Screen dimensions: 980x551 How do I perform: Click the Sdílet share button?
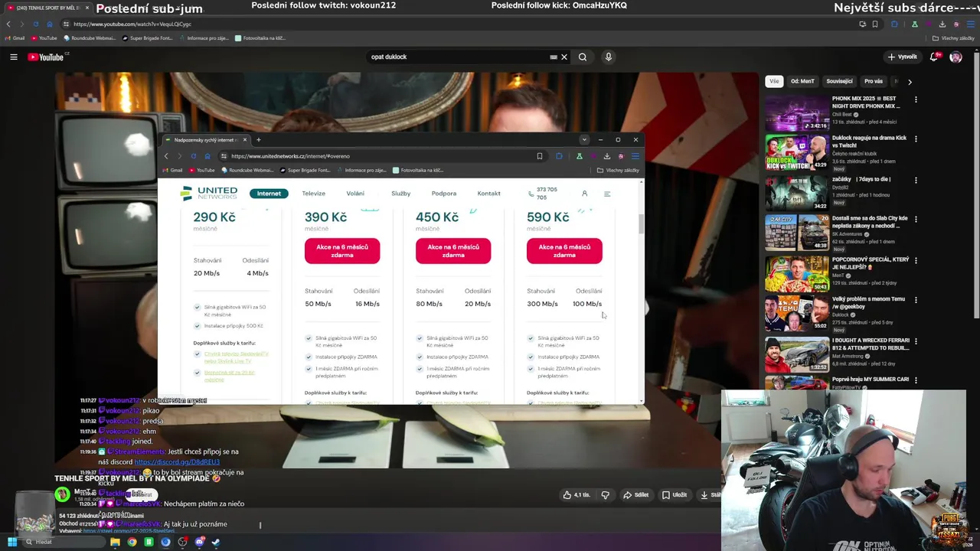636,494
